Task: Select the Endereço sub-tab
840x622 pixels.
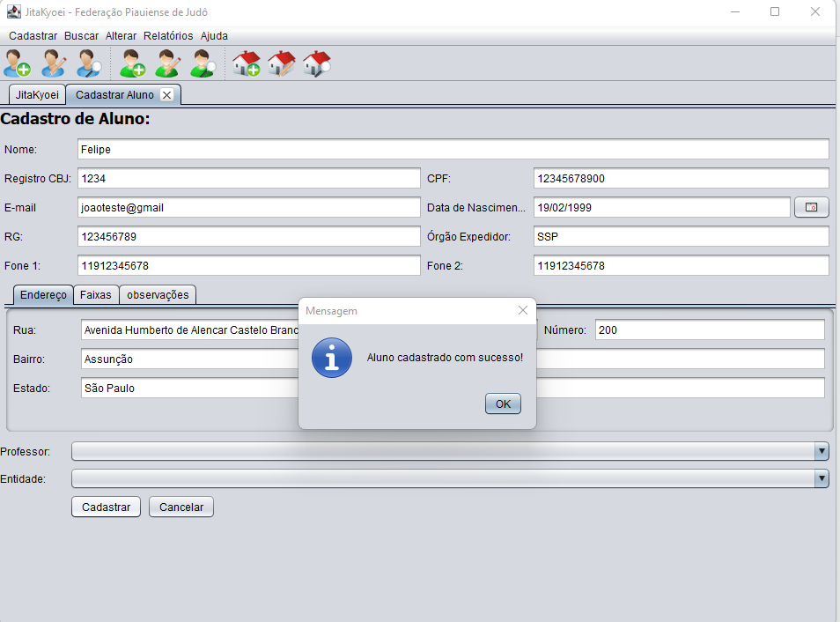Action: pos(43,295)
